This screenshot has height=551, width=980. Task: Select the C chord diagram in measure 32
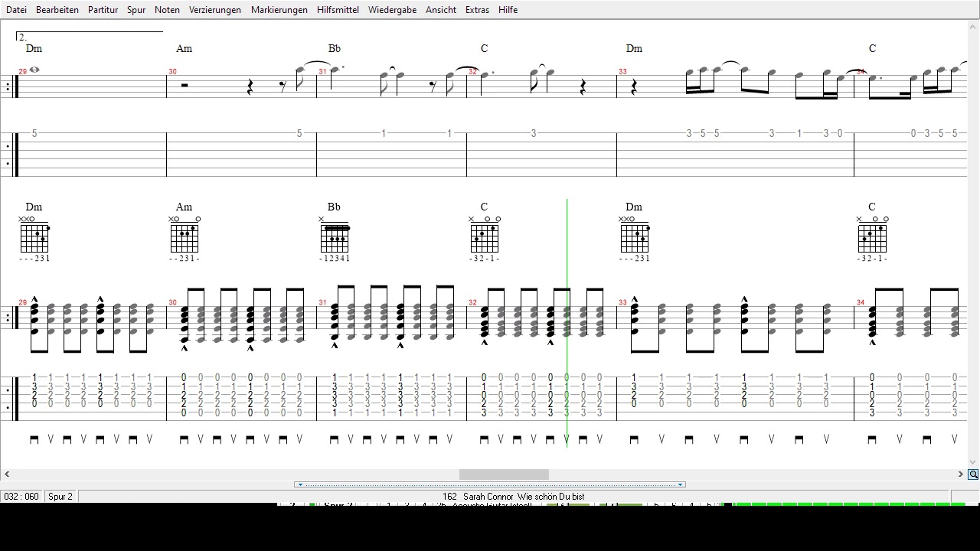(485, 236)
